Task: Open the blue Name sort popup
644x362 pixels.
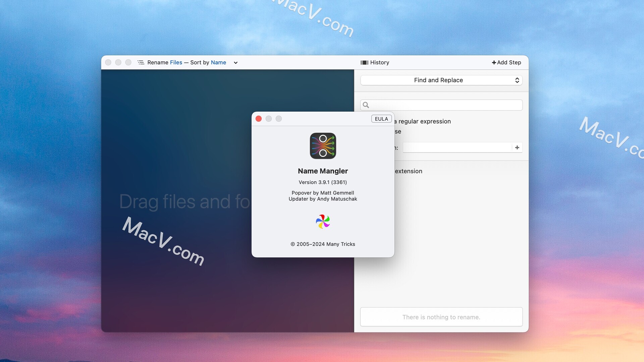Action: (x=218, y=62)
